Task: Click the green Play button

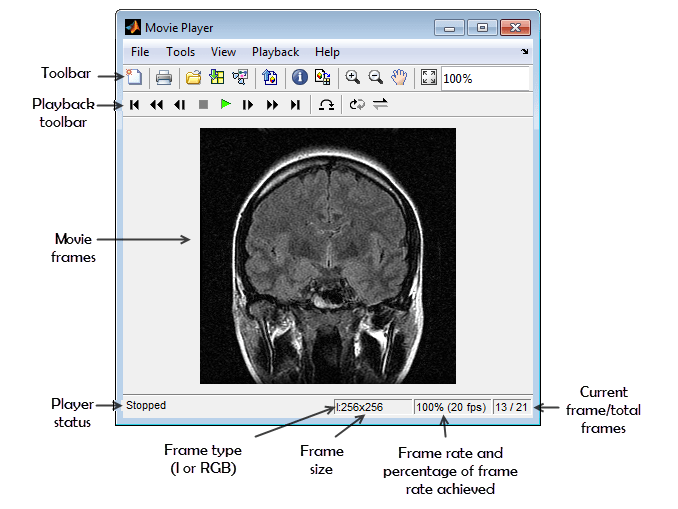Action: pos(226,104)
